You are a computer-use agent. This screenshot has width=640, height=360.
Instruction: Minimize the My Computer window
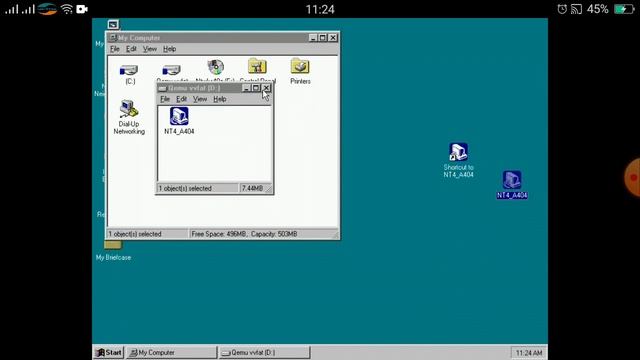(x=313, y=38)
